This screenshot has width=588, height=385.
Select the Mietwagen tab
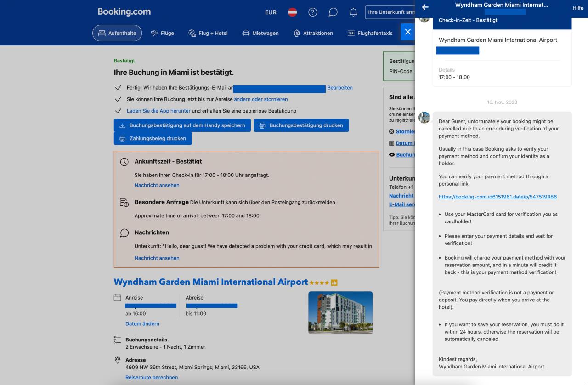tap(260, 33)
